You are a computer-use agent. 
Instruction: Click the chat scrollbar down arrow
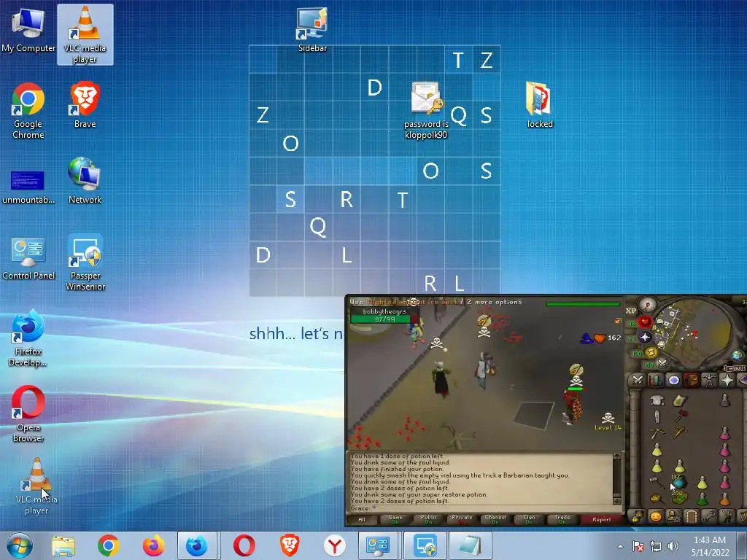coord(617,501)
